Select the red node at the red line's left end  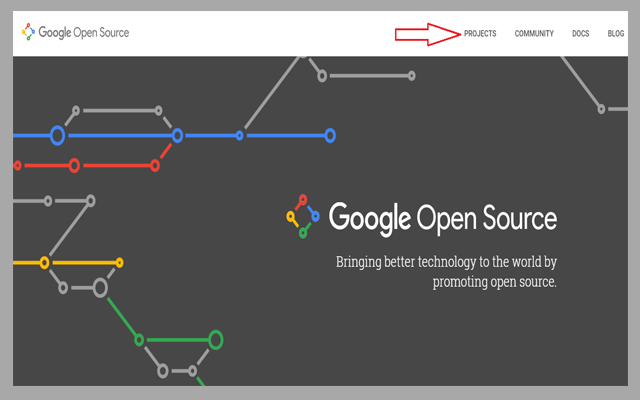pos(17,165)
